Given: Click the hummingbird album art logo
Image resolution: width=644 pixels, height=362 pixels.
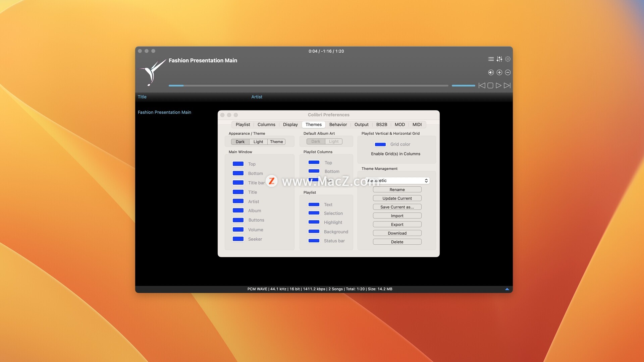Looking at the screenshot, I should click(152, 72).
